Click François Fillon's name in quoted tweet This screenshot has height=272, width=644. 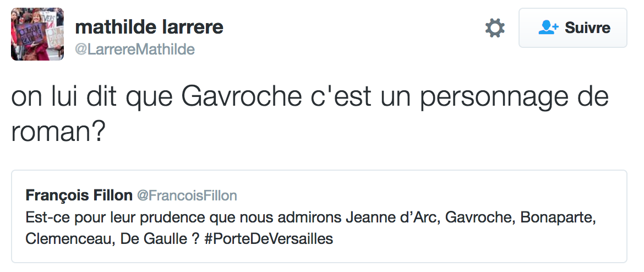(79, 195)
